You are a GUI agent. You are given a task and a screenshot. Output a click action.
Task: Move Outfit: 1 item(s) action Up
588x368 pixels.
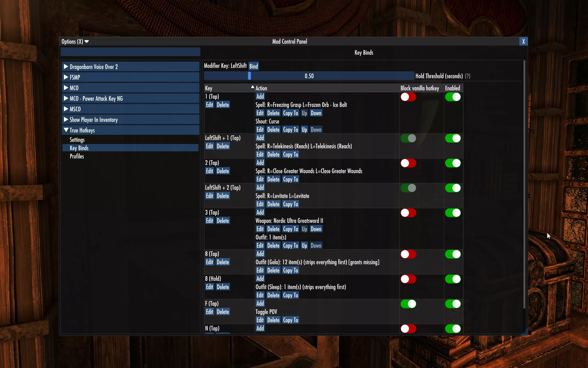(x=304, y=246)
